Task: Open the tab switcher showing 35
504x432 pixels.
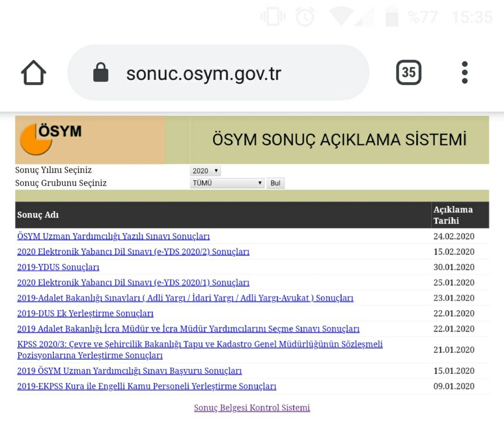Action: [x=409, y=72]
